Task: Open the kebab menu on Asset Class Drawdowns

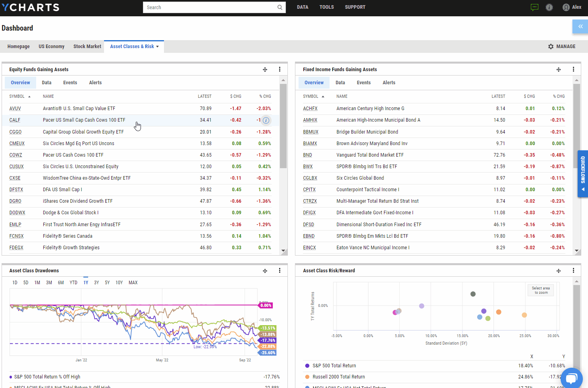Action: tap(280, 270)
